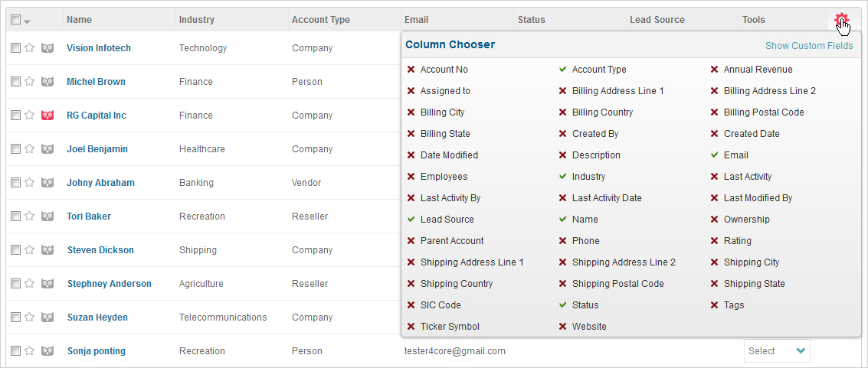This screenshot has width=868, height=368.
Task: Click the owl icon beside Michel Brown
Action: coord(47,82)
